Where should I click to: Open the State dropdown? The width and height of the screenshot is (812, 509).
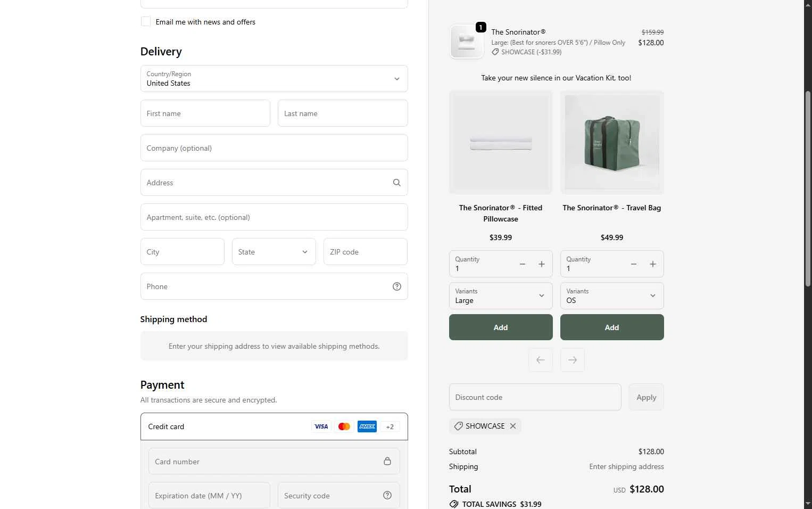click(x=274, y=252)
